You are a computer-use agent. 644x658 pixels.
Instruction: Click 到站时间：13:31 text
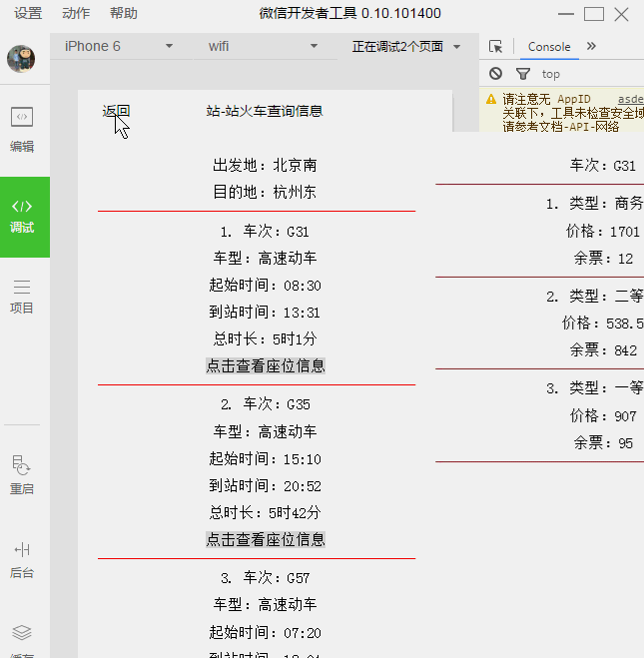click(265, 313)
